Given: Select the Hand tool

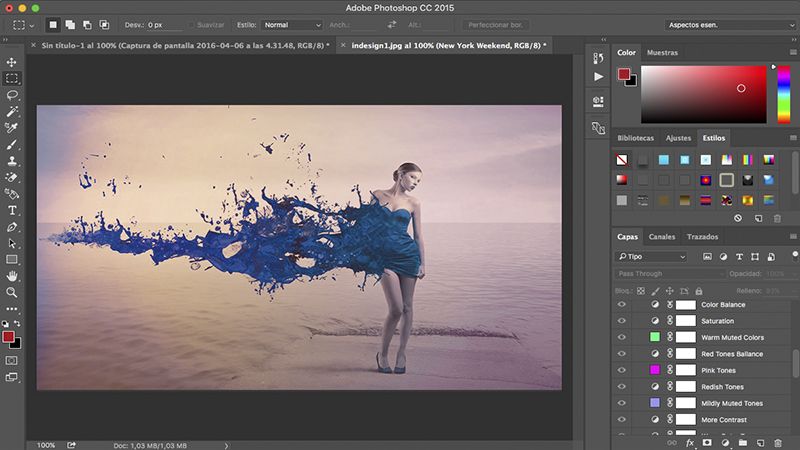Looking at the screenshot, I should coord(12,275).
